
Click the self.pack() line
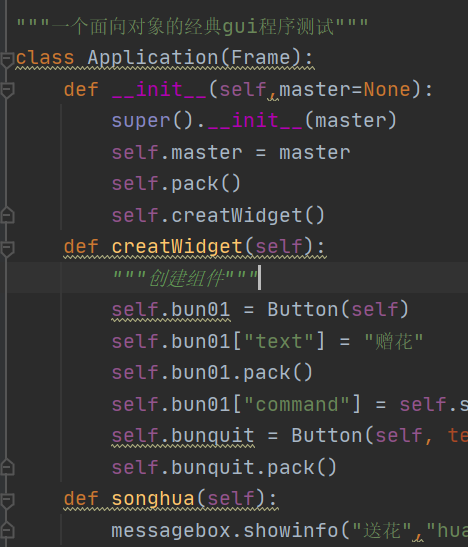tap(176, 184)
